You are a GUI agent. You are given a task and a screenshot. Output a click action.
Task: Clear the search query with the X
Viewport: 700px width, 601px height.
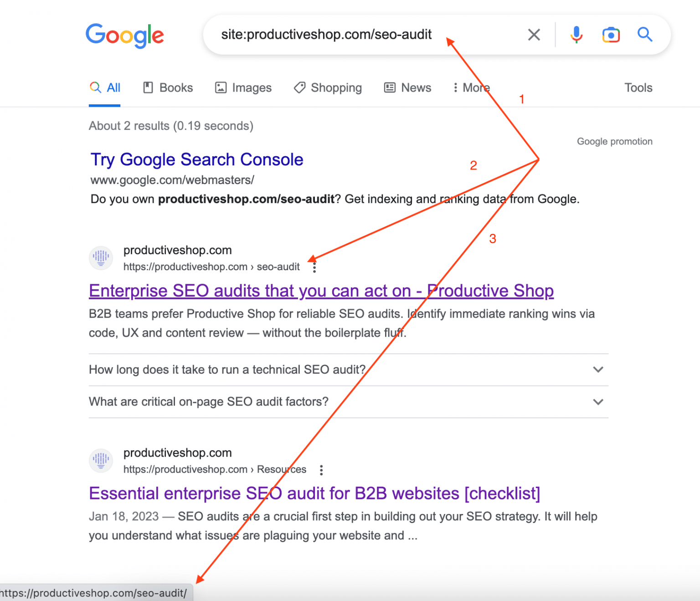point(534,34)
